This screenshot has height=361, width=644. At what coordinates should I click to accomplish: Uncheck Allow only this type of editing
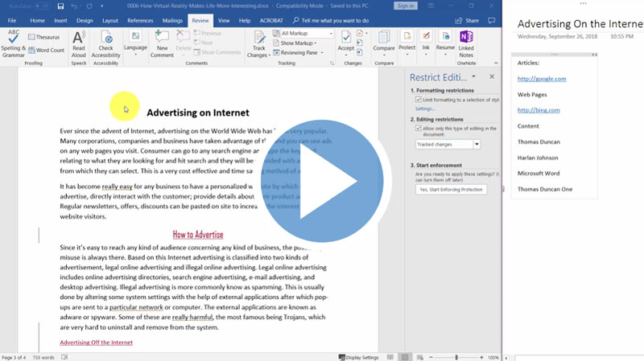(x=417, y=128)
